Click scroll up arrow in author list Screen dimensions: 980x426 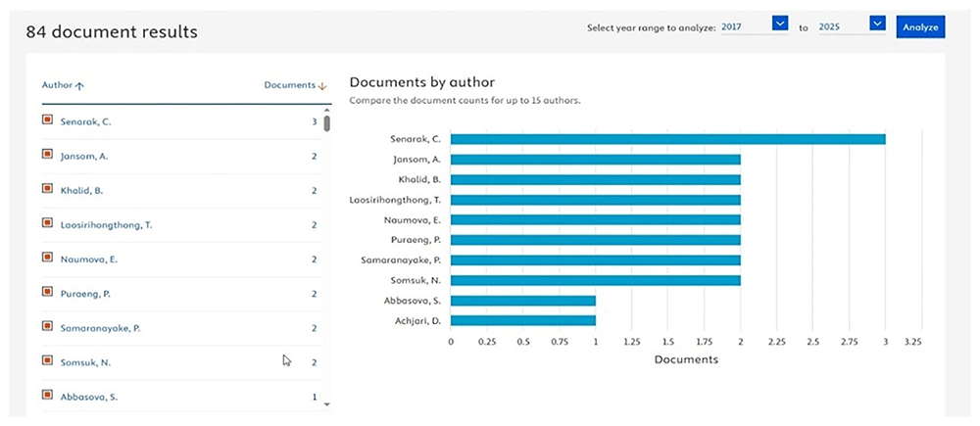click(326, 110)
